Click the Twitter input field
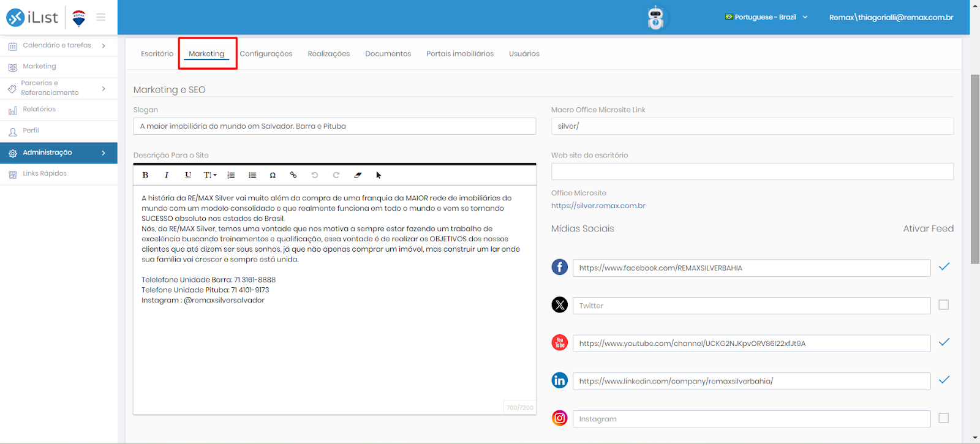This screenshot has height=444, width=980. pyautogui.click(x=752, y=306)
